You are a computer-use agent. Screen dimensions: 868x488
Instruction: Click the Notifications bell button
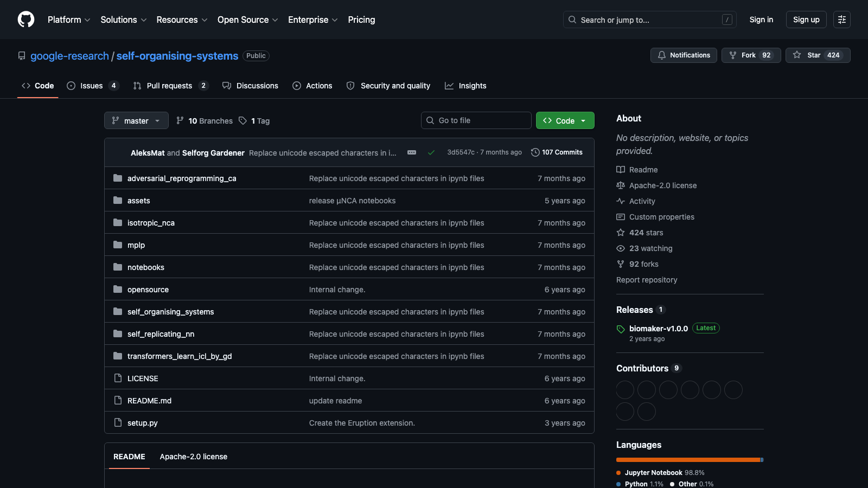(684, 55)
